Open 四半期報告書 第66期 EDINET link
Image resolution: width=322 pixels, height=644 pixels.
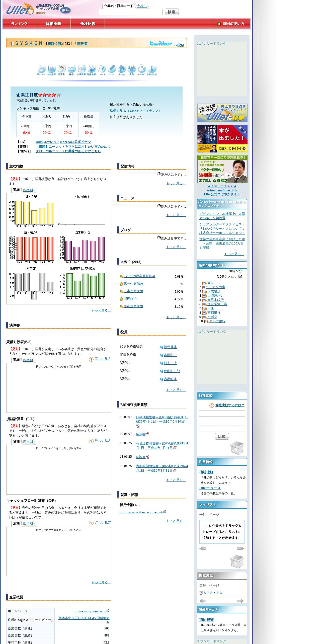click(x=162, y=420)
